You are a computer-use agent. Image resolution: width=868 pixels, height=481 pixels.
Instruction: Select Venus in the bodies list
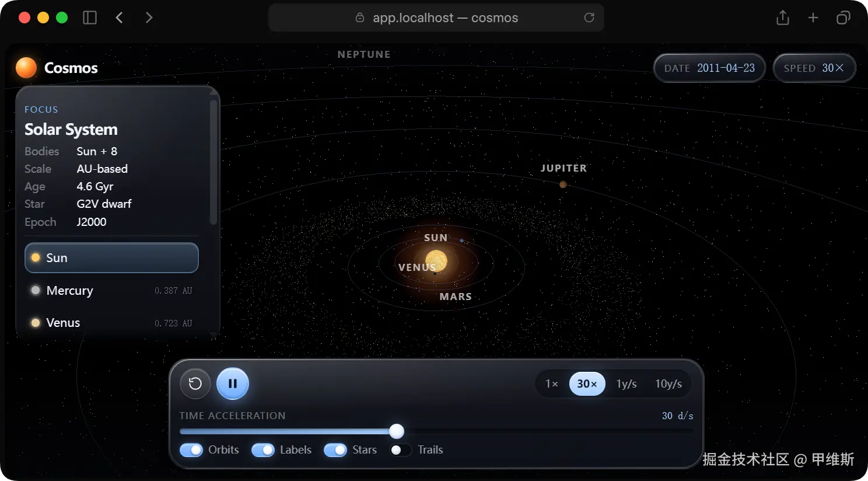click(x=111, y=323)
